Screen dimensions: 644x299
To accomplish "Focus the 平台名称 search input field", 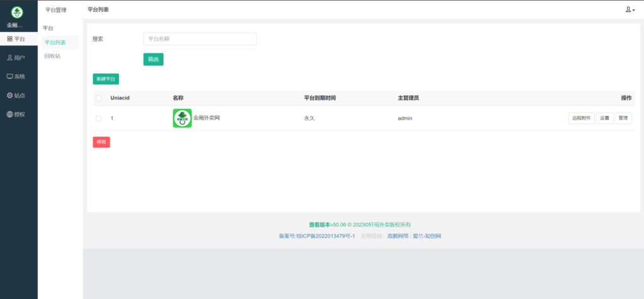I will [200, 39].
